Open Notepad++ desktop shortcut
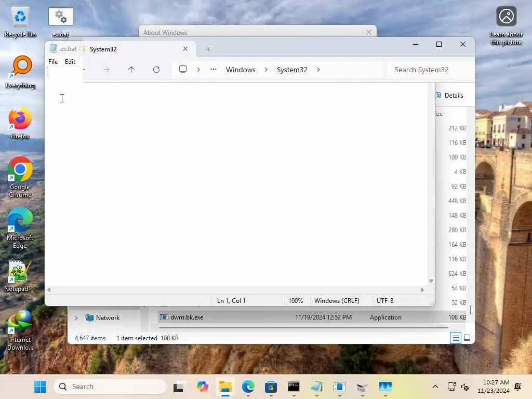 [x=20, y=276]
